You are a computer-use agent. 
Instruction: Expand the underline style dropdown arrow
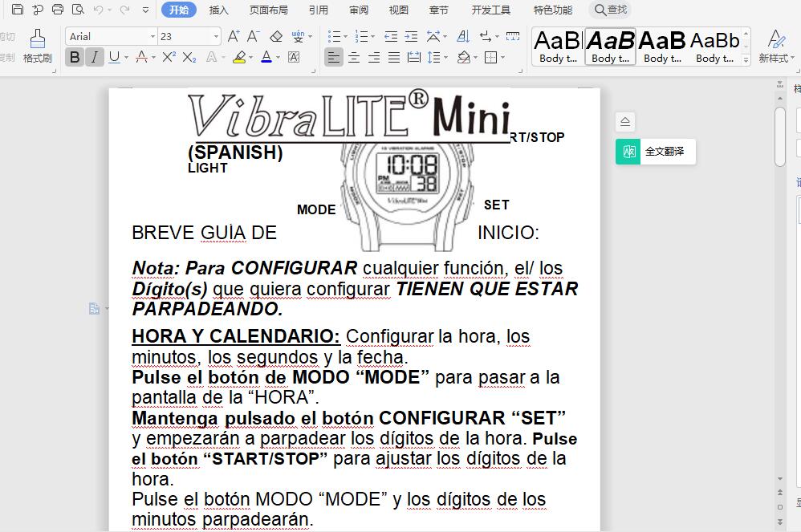click(x=126, y=58)
